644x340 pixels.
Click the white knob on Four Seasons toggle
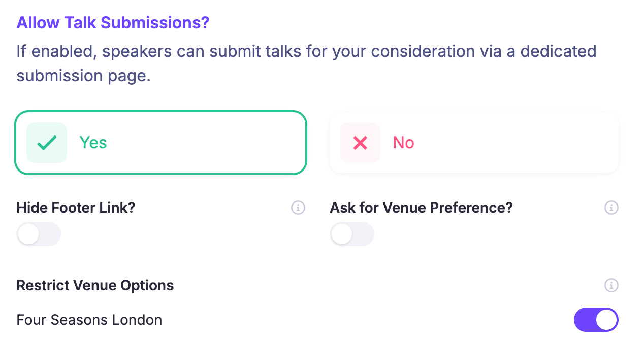point(606,320)
